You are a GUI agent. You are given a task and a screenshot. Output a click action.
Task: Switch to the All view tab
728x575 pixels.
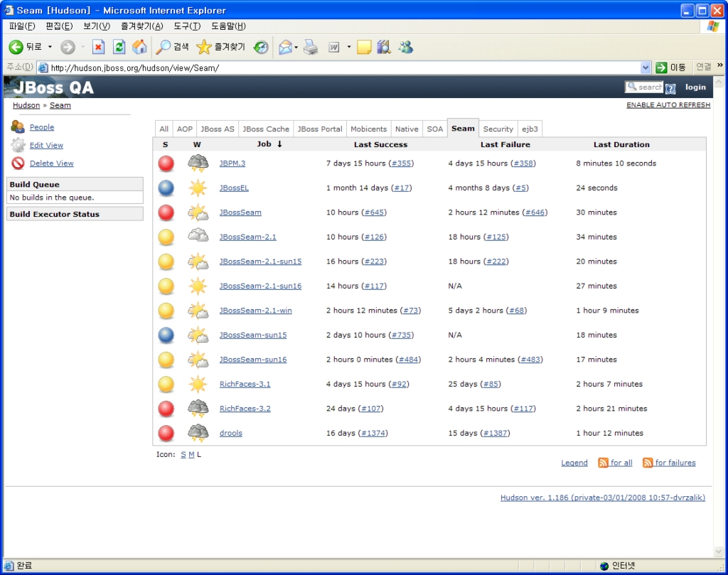(x=164, y=129)
